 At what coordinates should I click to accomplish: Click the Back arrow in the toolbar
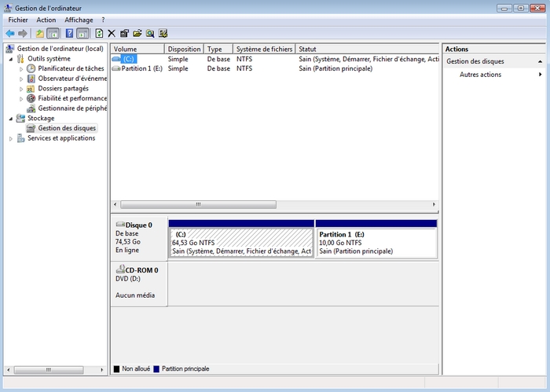9,33
